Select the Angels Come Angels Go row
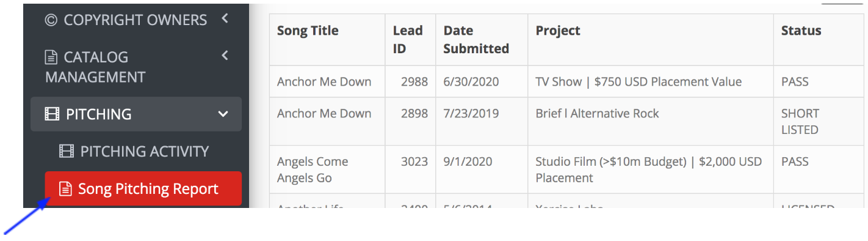The width and height of the screenshot is (868, 241). click(566, 169)
